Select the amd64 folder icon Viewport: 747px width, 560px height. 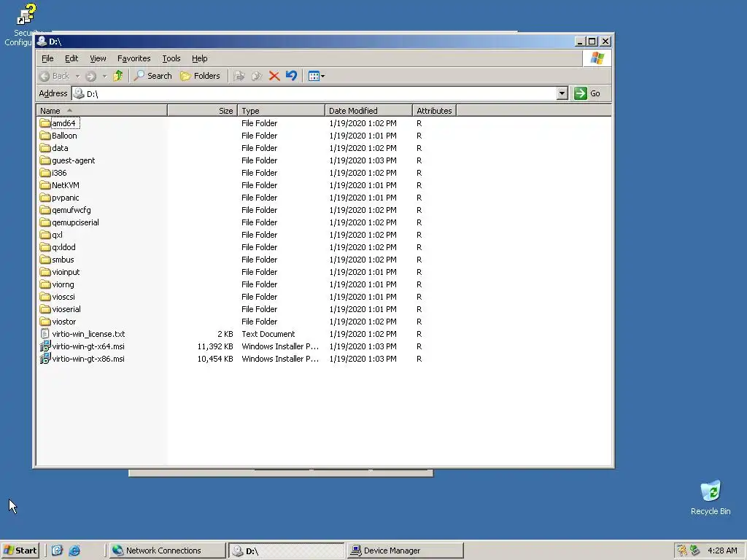[45, 123]
